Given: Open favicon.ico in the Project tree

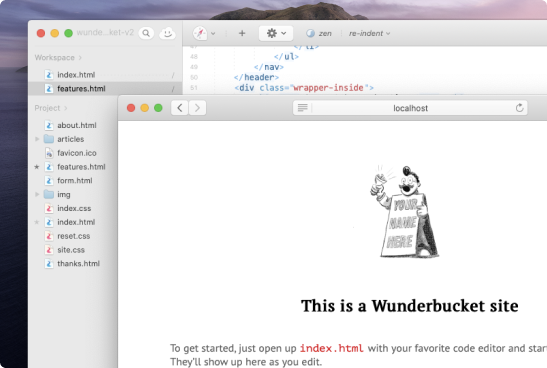Looking at the screenshot, I should coord(77,153).
